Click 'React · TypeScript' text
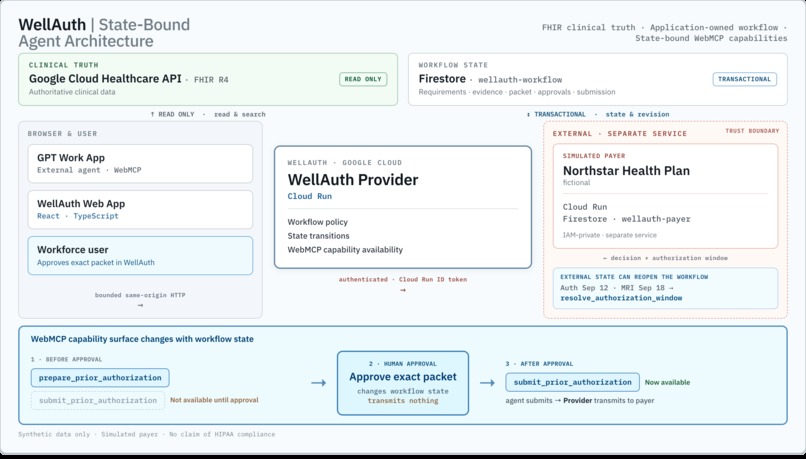 coord(78,216)
